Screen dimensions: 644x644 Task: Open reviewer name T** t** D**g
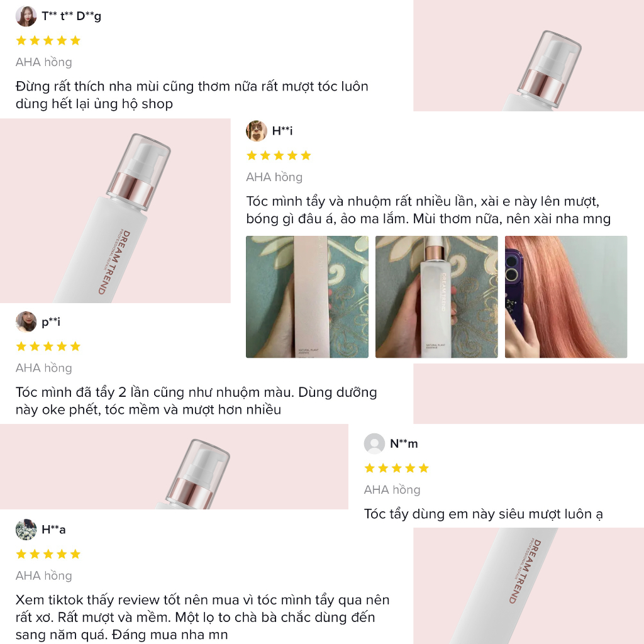(72, 16)
